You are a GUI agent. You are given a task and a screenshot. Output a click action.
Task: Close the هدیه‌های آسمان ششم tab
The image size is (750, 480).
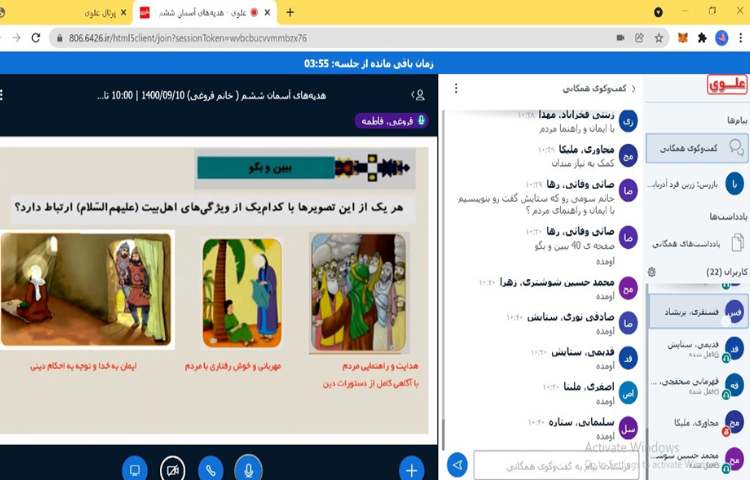click(x=267, y=13)
